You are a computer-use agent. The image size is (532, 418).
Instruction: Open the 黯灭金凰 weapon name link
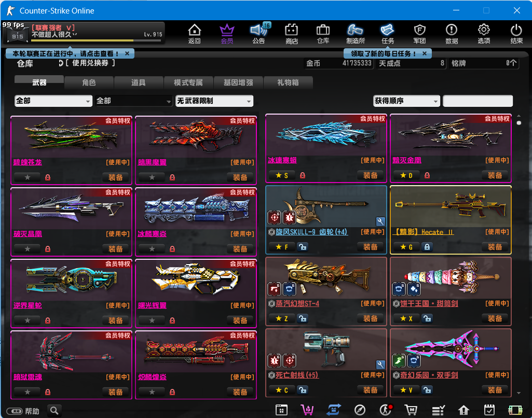click(x=407, y=160)
